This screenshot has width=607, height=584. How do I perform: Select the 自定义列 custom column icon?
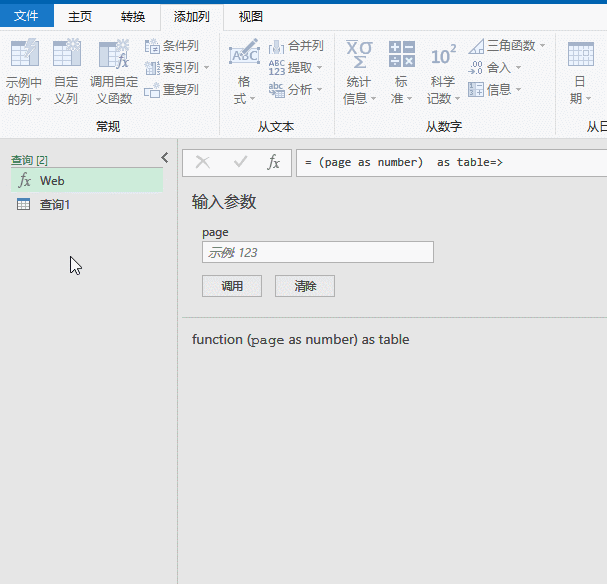67,53
